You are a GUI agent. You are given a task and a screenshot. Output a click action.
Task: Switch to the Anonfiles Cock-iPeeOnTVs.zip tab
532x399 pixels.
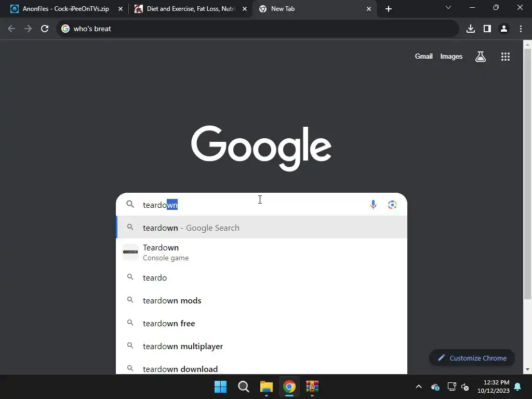coord(66,9)
